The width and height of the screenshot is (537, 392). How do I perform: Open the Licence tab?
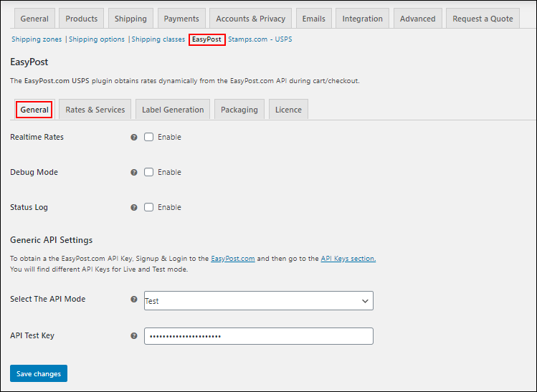tap(289, 110)
